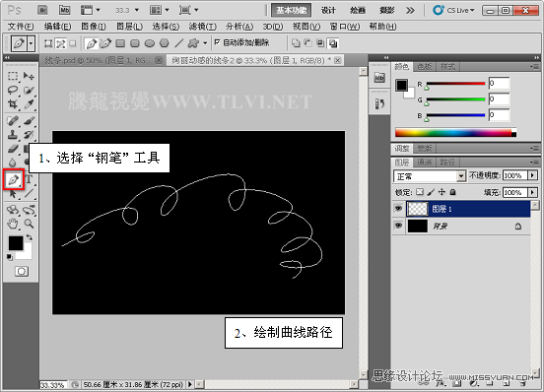Select the Crop tool

(13, 104)
